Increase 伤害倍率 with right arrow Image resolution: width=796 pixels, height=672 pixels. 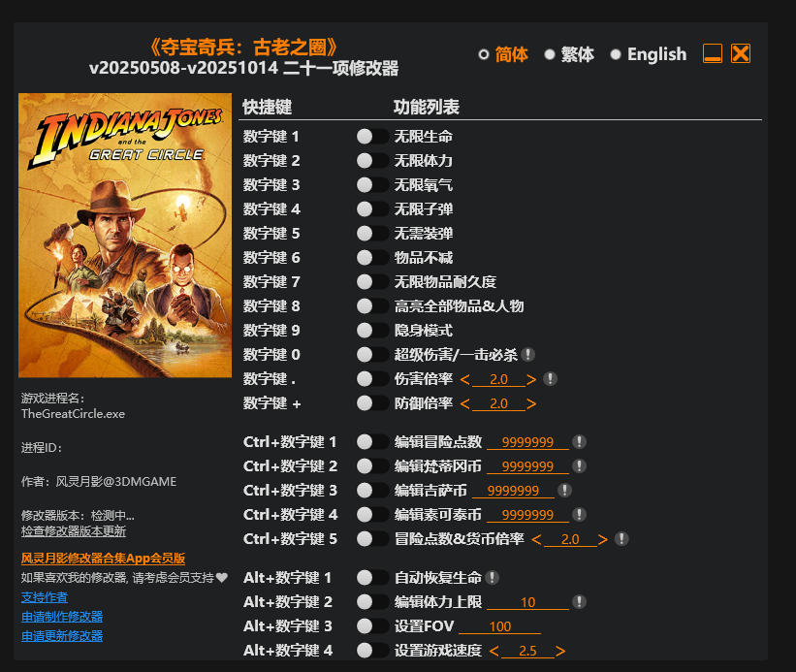[x=531, y=379]
